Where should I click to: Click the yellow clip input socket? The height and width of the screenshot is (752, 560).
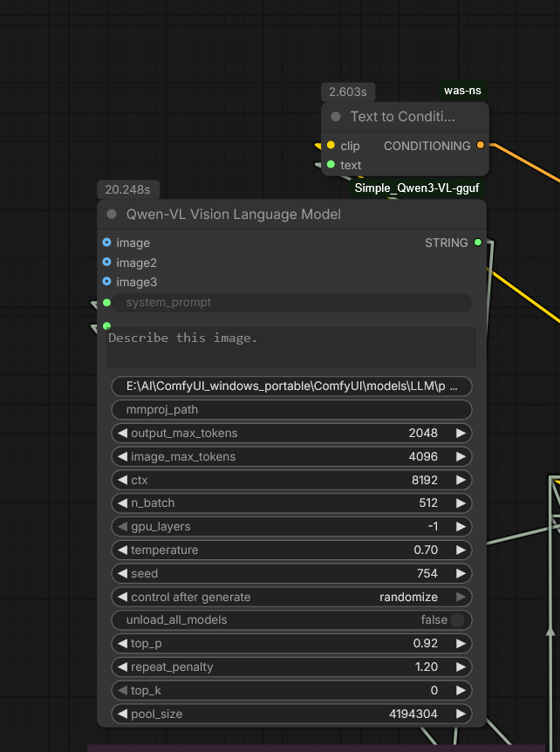pos(331,145)
